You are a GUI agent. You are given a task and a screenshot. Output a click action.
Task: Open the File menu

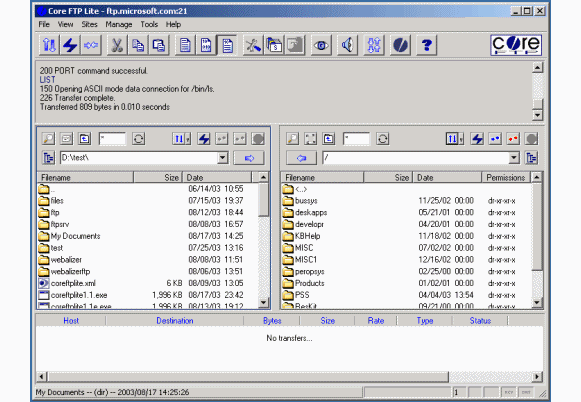pyautogui.click(x=44, y=24)
